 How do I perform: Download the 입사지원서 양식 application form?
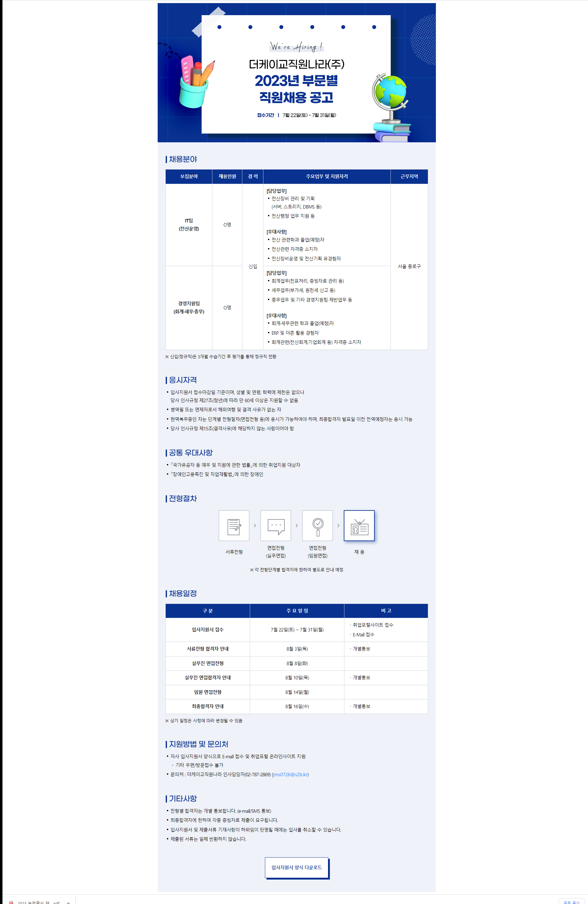[x=296, y=867]
